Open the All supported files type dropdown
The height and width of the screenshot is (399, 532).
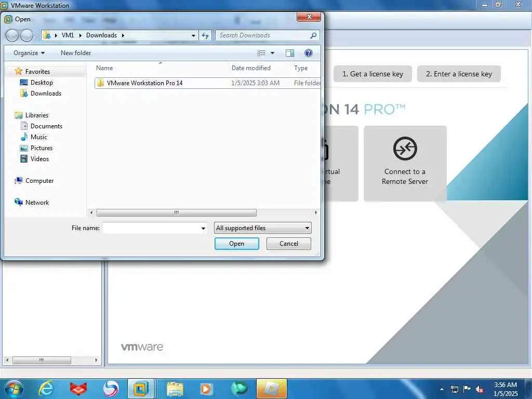coord(262,228)
